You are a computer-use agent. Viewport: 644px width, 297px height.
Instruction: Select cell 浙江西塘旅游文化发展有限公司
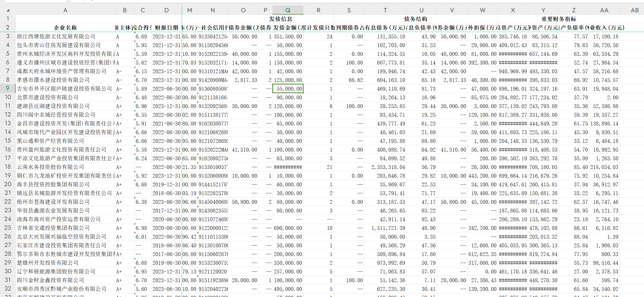pyautogui.click(x=56, y=36)
